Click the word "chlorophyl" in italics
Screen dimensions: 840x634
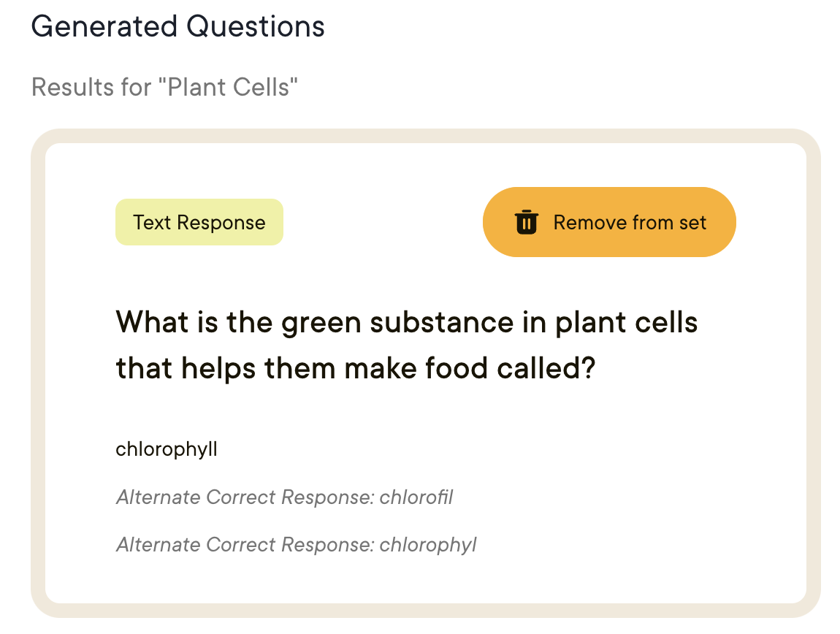428,544
